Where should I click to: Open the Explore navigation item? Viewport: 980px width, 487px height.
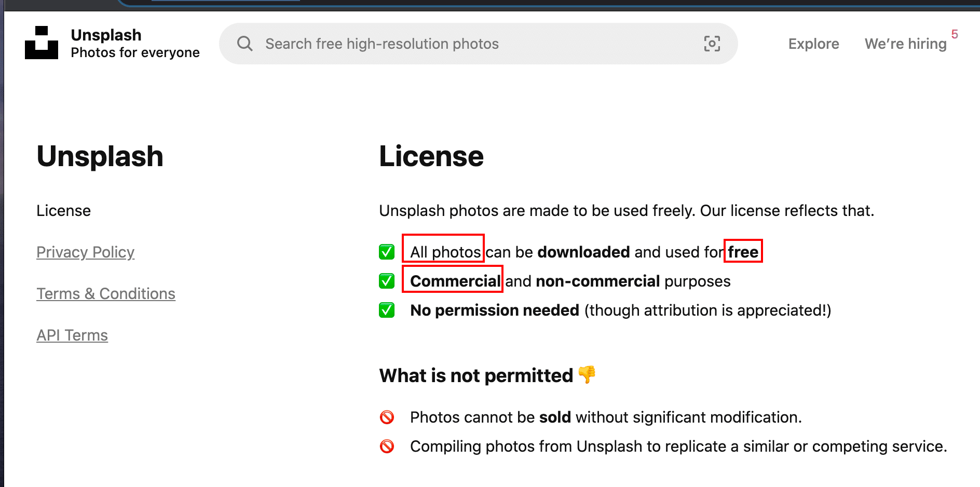pos(813,44)
